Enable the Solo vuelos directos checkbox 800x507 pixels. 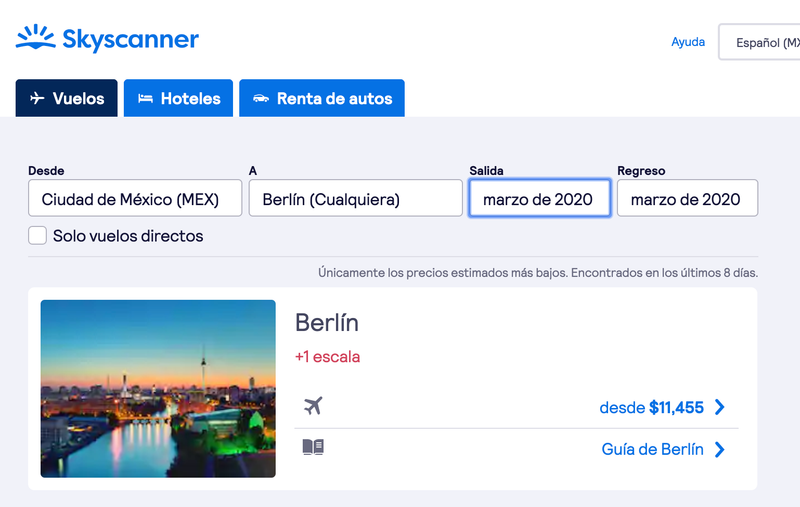click(x=37, y=236)
